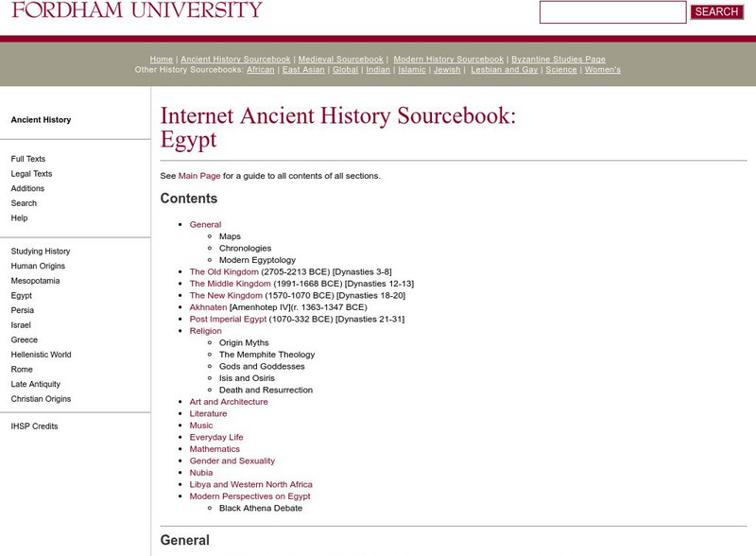
Task: Jump to Modern Perspectives on Egypt
Action: coord(249,496)
